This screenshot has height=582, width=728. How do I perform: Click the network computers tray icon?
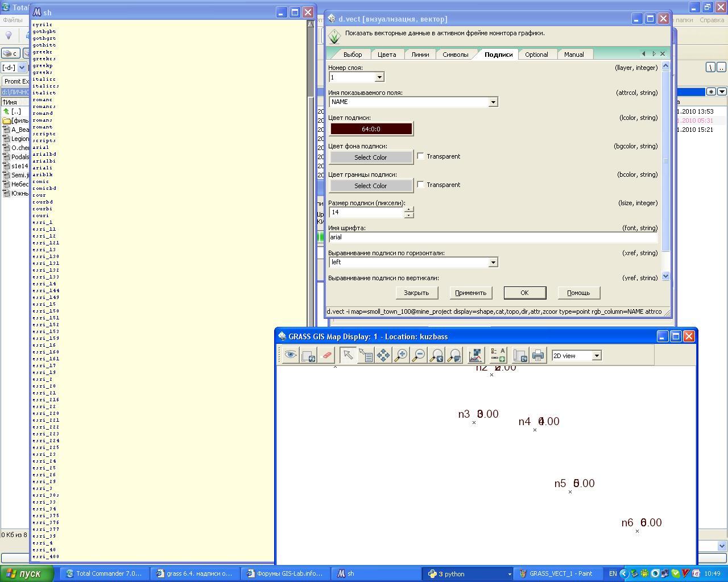(665, 573)
